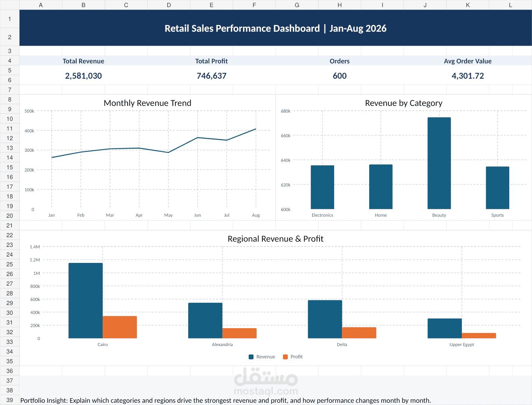
Task: Click the 'Aug' month label on the trend chart
Action: [x=256, y=215]
